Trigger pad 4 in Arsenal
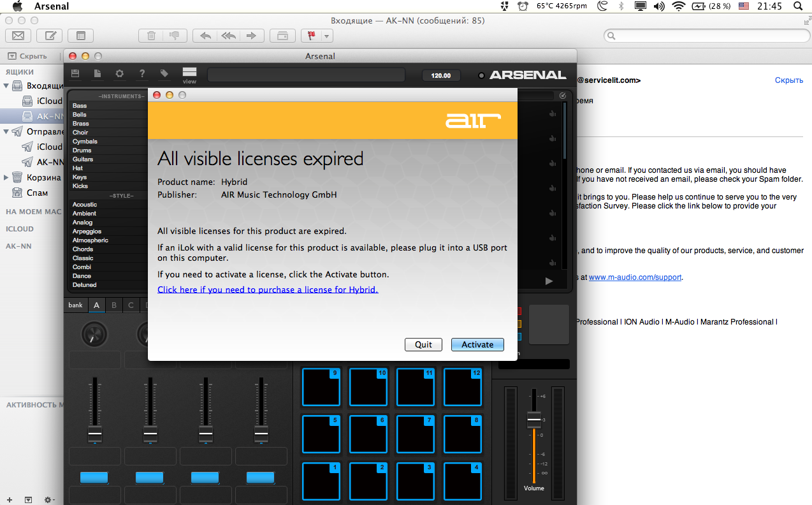The image size is (812, 505). click(x=463, y=481)
